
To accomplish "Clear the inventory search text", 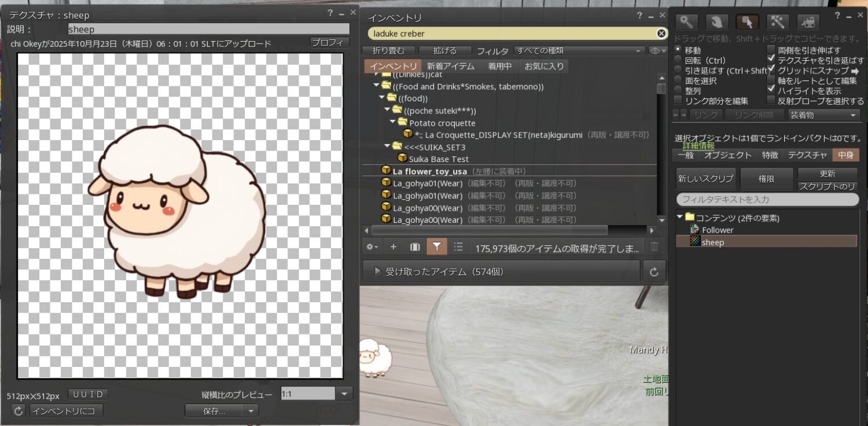I will click(x=661, y=34).
